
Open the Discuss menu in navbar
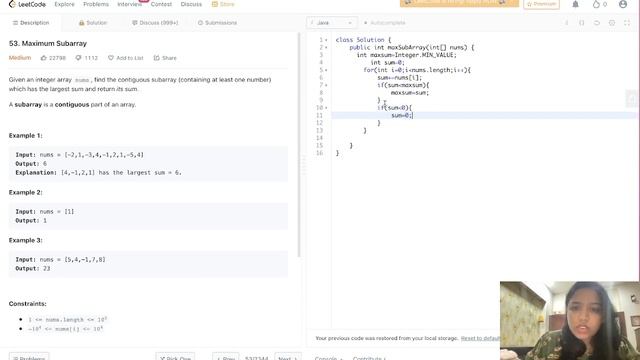pos(191,4)
